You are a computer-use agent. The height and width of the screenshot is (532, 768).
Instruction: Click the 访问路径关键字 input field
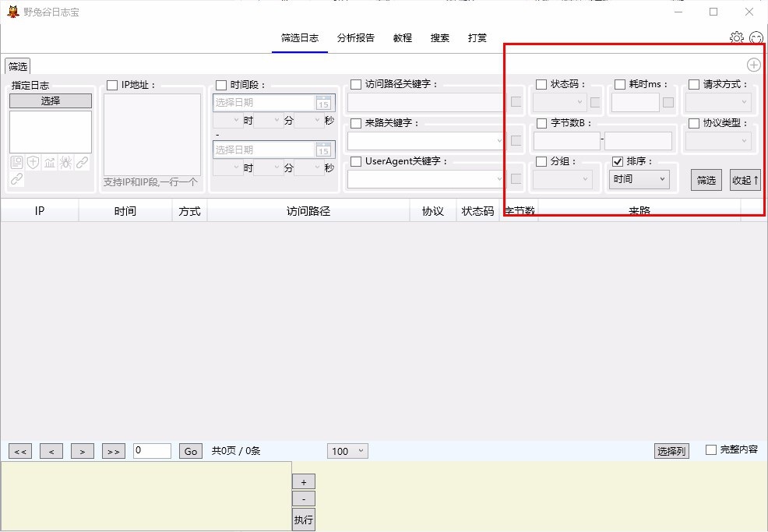425,102
